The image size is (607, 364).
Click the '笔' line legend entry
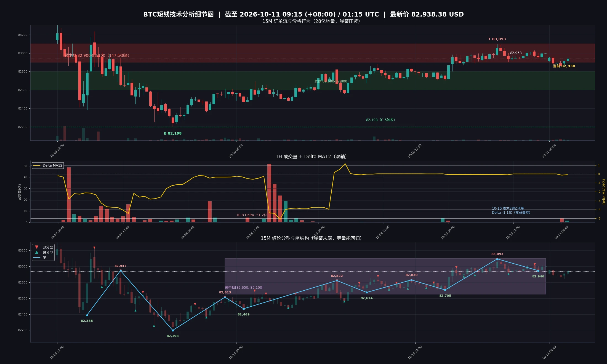[x=39, y=258]
